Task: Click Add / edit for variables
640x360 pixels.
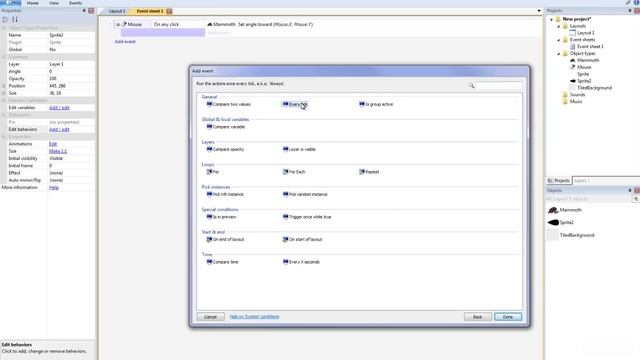Action: click(59, 108)
